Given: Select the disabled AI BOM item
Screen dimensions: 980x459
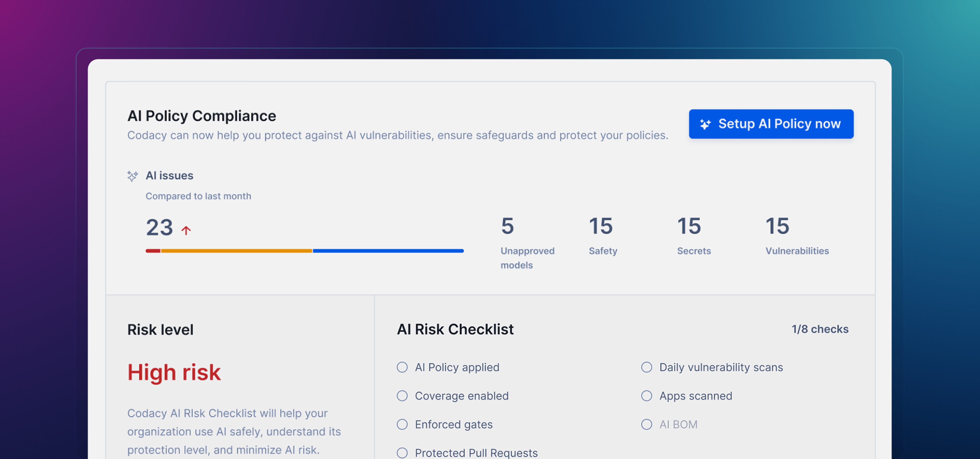Looking at the screenshot, I should 647,425.
